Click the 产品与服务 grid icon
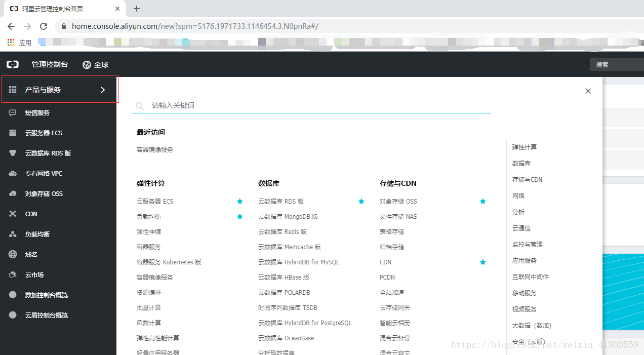 (13, 90)
